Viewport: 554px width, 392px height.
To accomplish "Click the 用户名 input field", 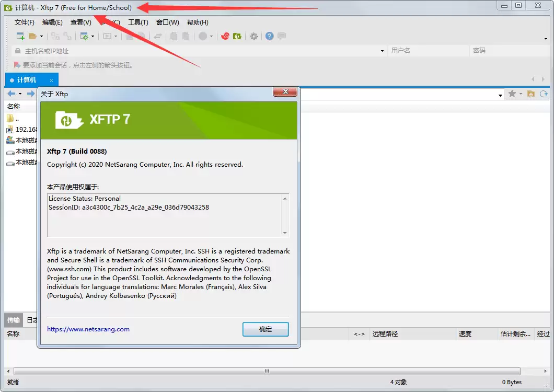I will (x=429, y=51).
